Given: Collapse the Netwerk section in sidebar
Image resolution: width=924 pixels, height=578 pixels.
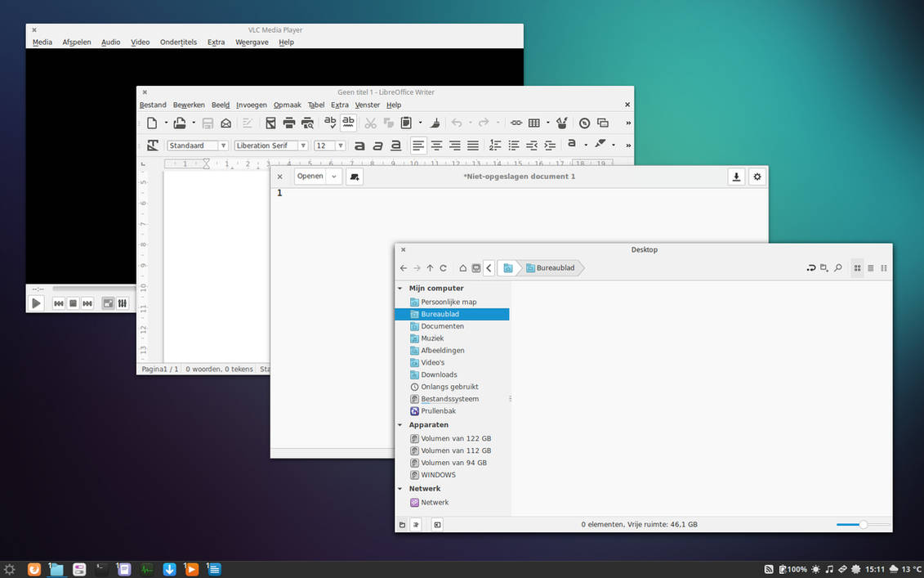Looking at the screenshot, I should pos(400,489).
